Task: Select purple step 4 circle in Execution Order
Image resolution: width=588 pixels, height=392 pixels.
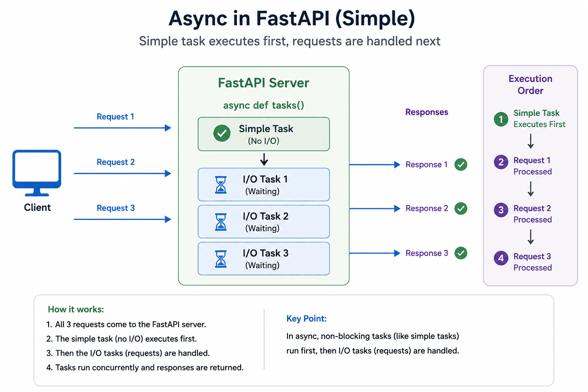Action: click(501, 258)
